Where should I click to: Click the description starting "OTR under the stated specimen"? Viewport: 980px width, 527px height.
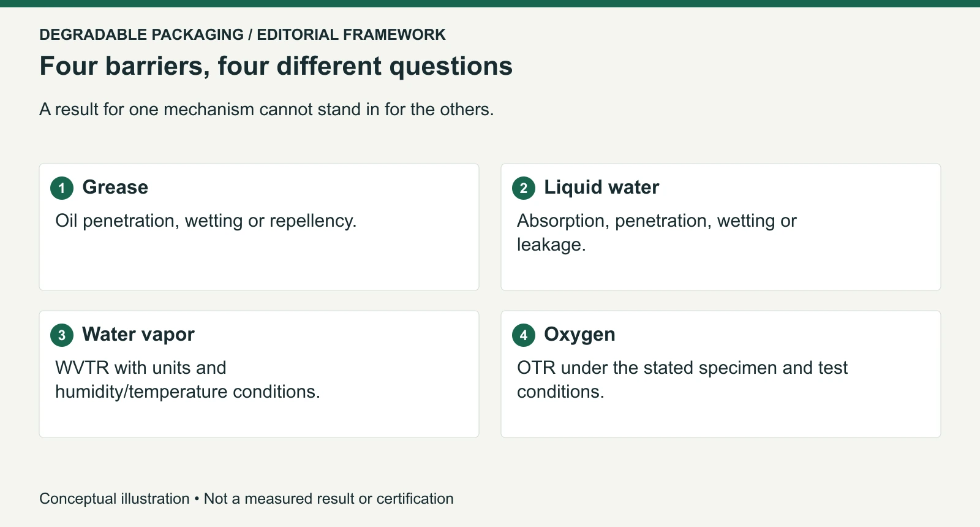tap(682, 380)
